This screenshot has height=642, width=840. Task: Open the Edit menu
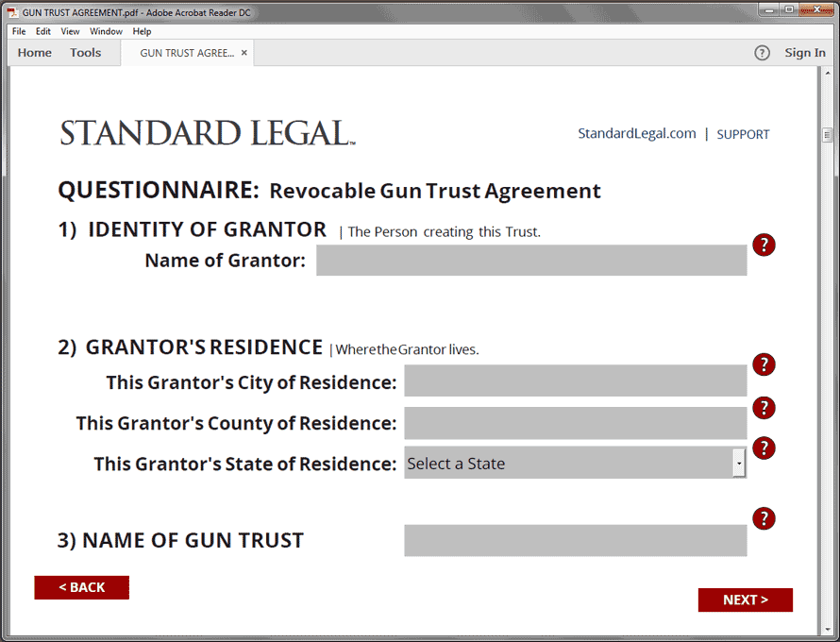pos(43,31)
